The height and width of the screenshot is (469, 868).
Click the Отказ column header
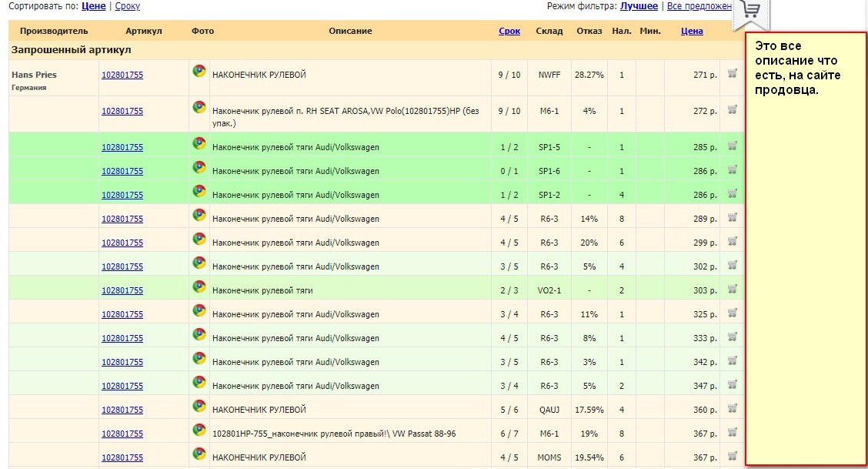coord(589,31)
